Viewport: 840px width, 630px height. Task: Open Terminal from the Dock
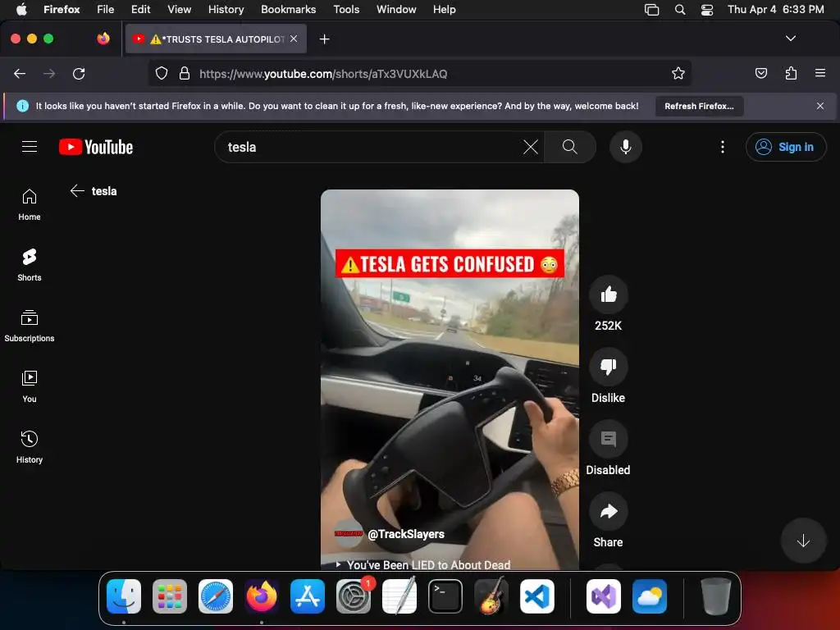pos(445,596)
